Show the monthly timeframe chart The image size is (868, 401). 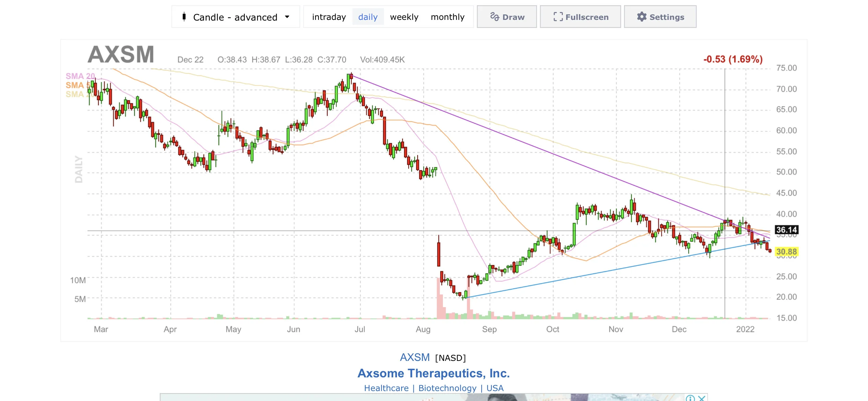(448, 17)
